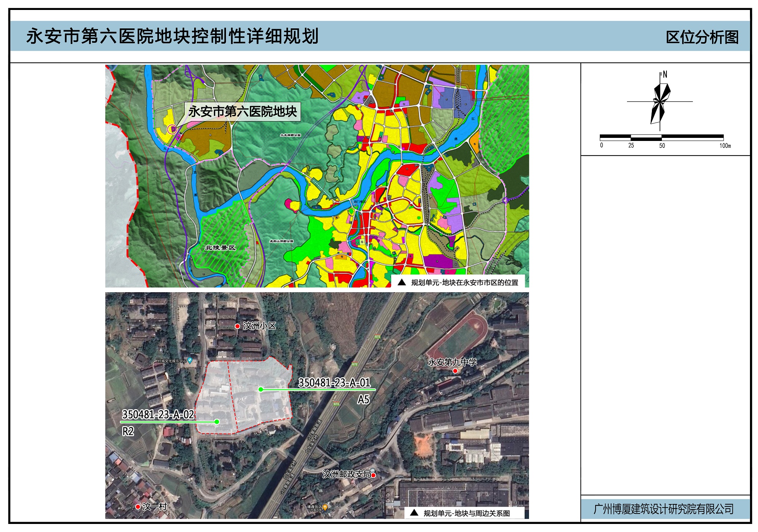
Task: Click the 北陵景区 hatched green area label
Action: 220,247
